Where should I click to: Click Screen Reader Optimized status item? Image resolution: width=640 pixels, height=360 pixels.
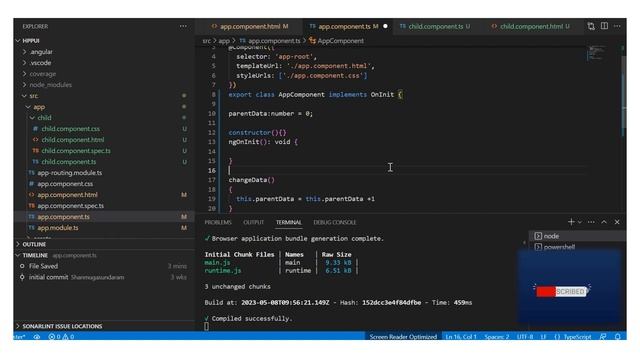403,337
